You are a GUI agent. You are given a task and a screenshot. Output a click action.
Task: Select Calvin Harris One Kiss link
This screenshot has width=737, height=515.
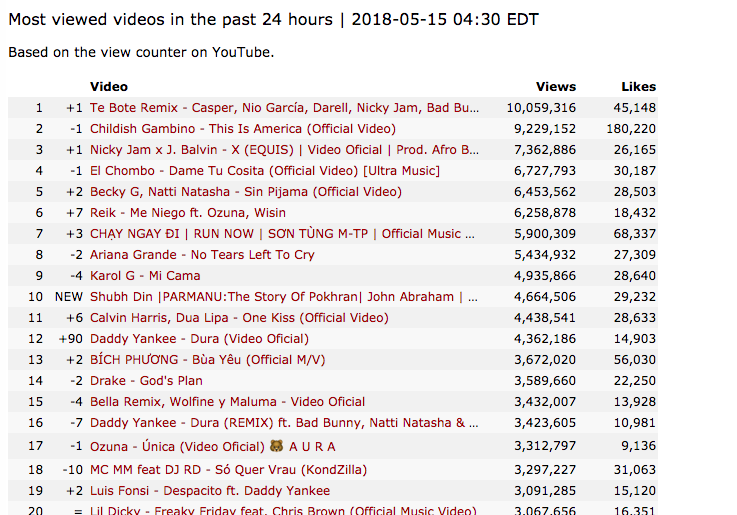[x=239, y=318]
